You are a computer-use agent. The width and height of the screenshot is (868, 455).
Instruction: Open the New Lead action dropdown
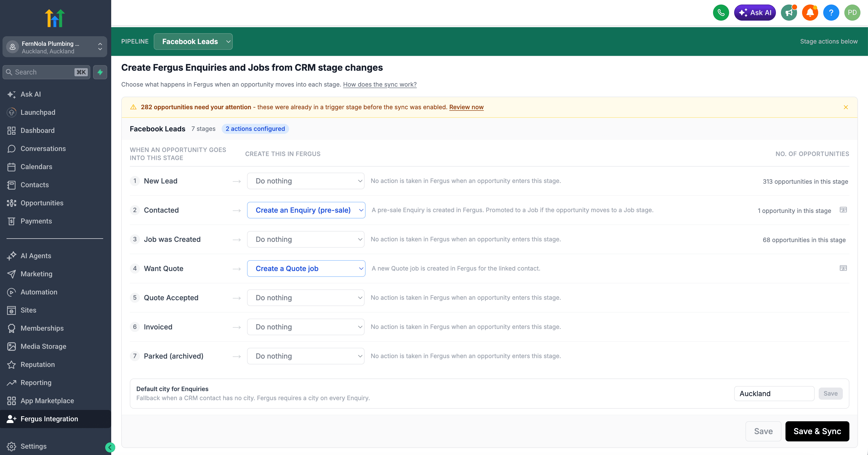[x=306, y=181]
